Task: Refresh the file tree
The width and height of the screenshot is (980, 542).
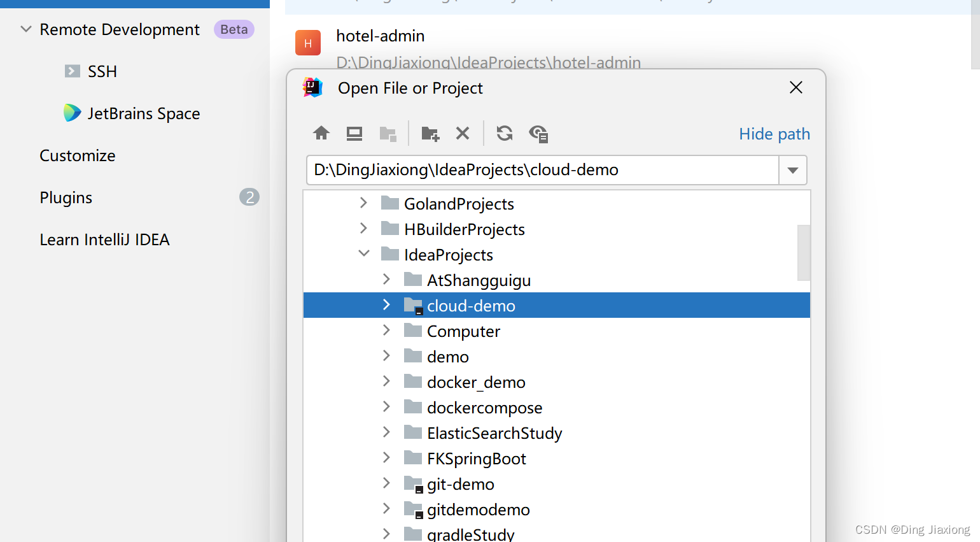Action: click(505, 133)
